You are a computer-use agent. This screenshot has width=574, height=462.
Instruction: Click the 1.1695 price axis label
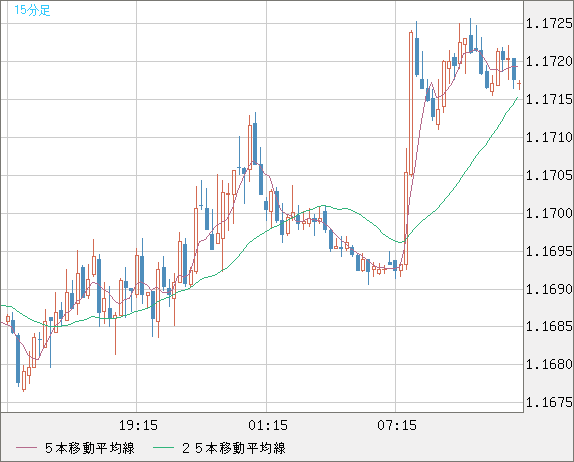549,251
